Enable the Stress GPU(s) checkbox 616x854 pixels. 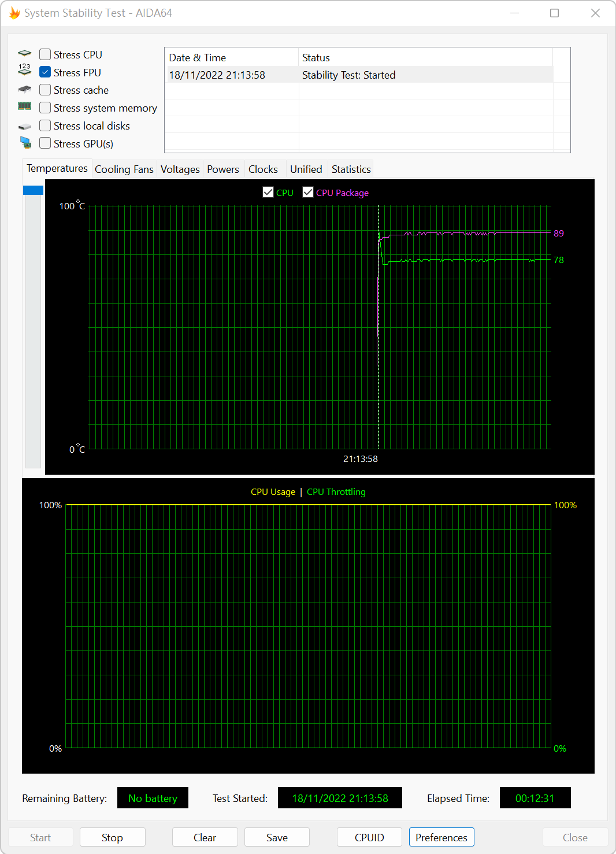45,143
